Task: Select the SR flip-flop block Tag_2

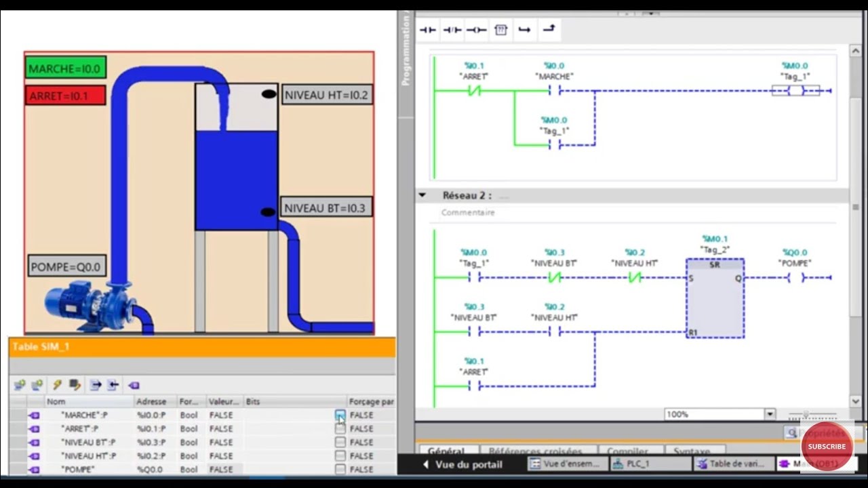Action: (x=715, y=298)
